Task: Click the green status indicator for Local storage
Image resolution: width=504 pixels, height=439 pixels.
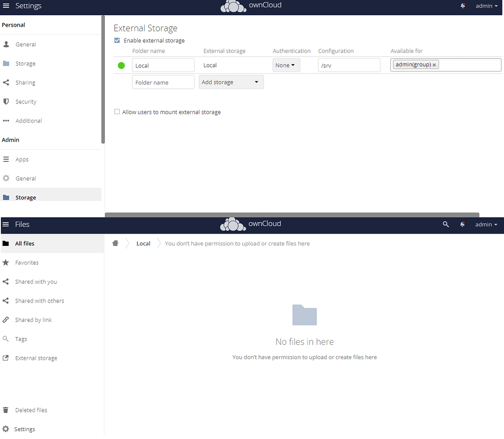Action: 121,66
